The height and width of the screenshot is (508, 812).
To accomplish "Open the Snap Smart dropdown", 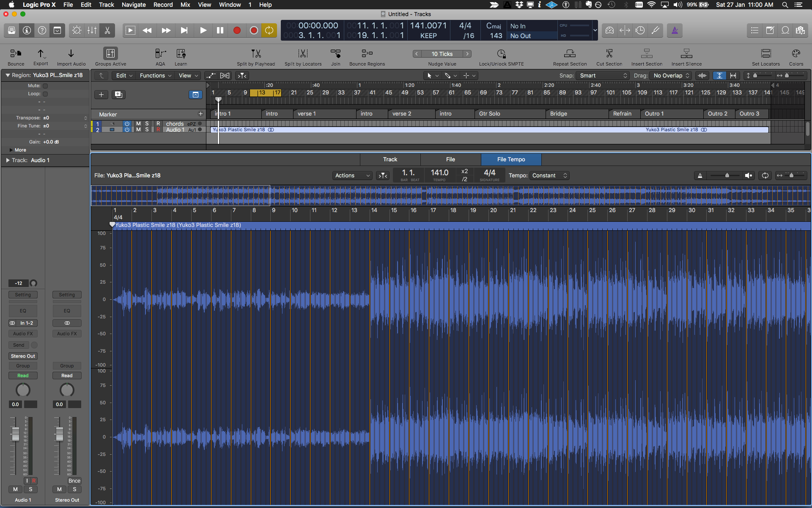I will [603, 76].
